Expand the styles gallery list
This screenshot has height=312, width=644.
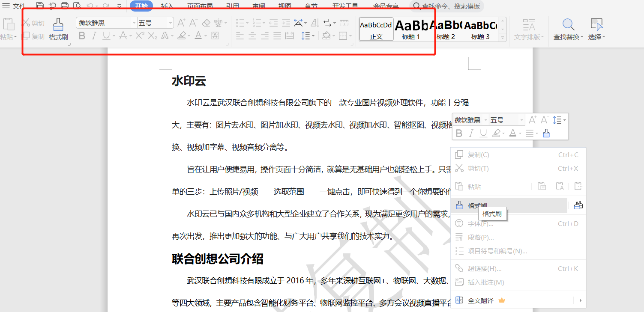pos(503,38)
